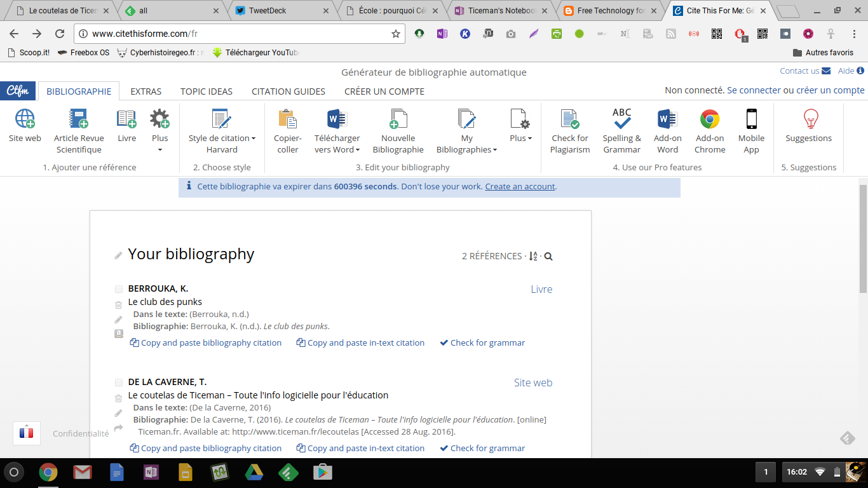
Task: Click the Cite This For Me logo
Action: click(18, 91)
